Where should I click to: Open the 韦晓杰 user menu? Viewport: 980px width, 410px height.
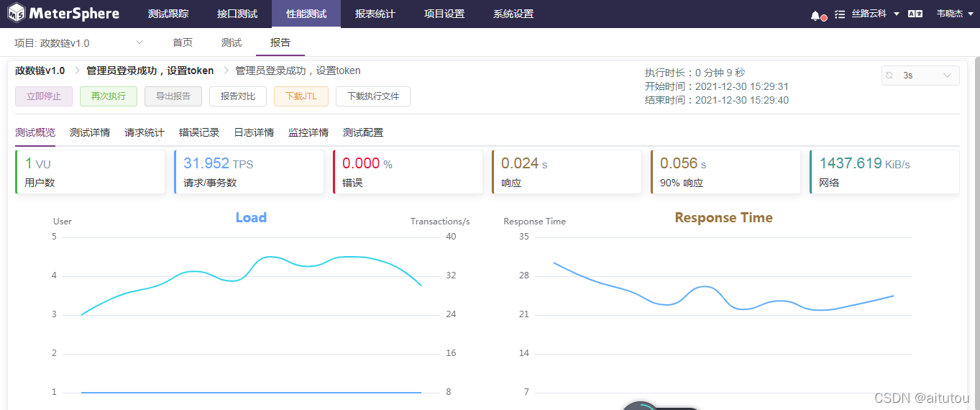[x=953, y=14]
